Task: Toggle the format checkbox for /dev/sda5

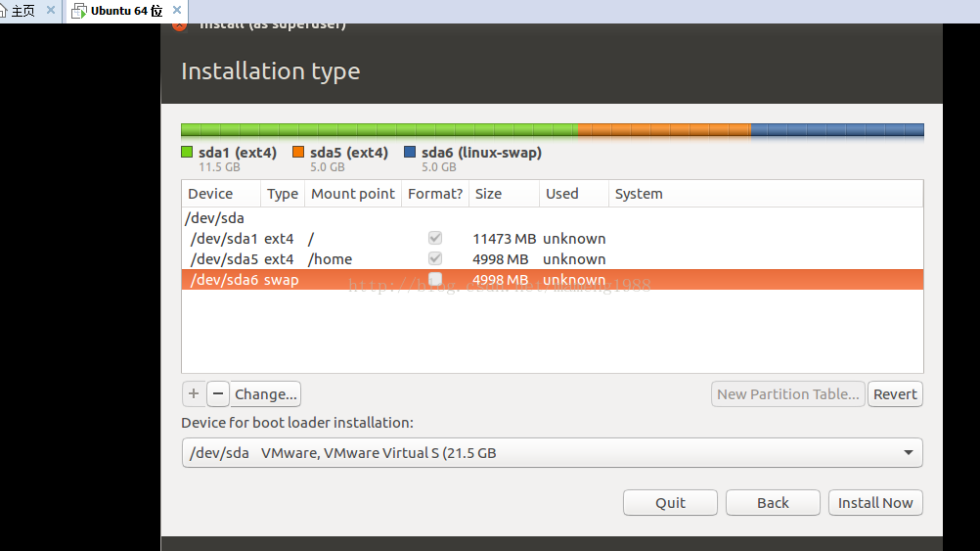Action: click(435, 259)
